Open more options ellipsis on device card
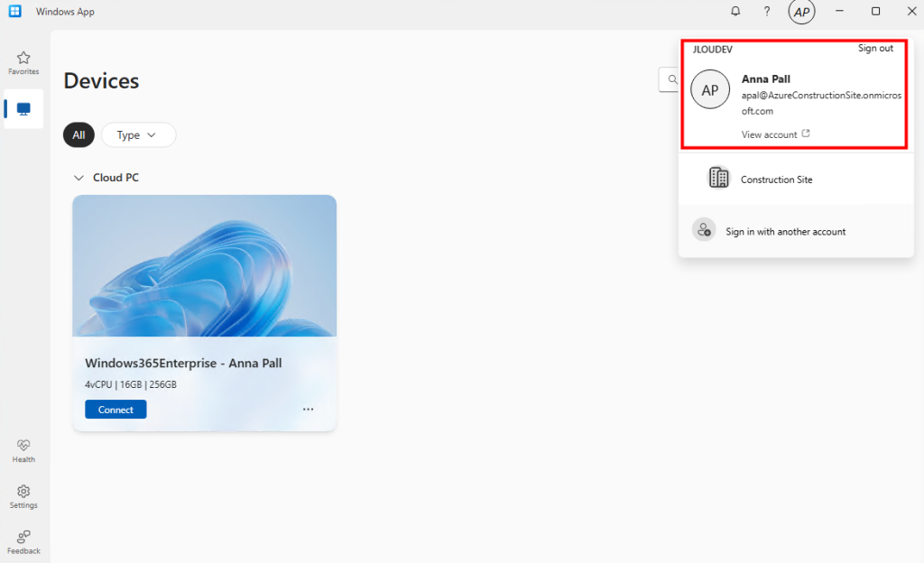Image resolution: width=924 pixels, height=563 pixels. [x=308, y=409]
